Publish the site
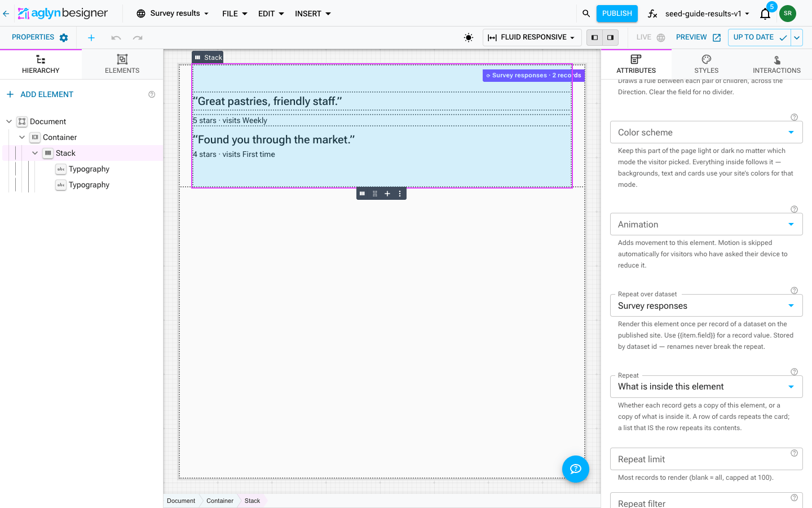This screenshot has width=812, height=508. (x=617, y=14)
